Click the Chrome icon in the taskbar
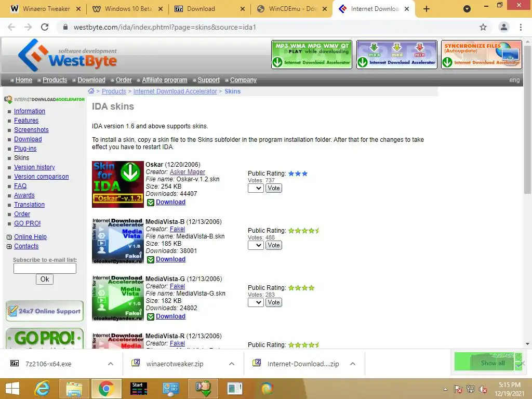The width and height of the screenshot is (532, 399). pos(106,389)
